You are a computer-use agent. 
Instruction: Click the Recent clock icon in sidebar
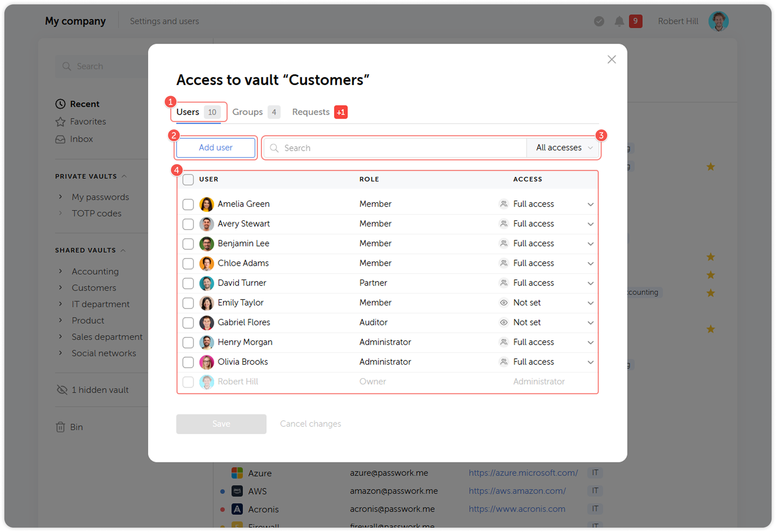click(x=61, y=104)
